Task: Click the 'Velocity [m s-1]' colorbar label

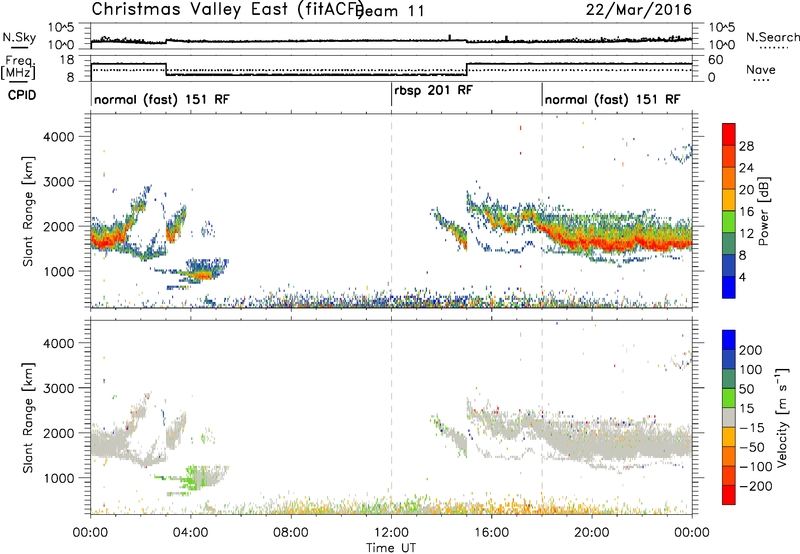Action: coord(782,417)
